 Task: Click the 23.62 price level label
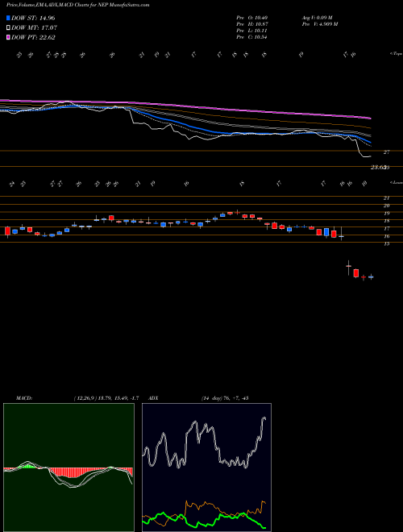pos(378,168)
